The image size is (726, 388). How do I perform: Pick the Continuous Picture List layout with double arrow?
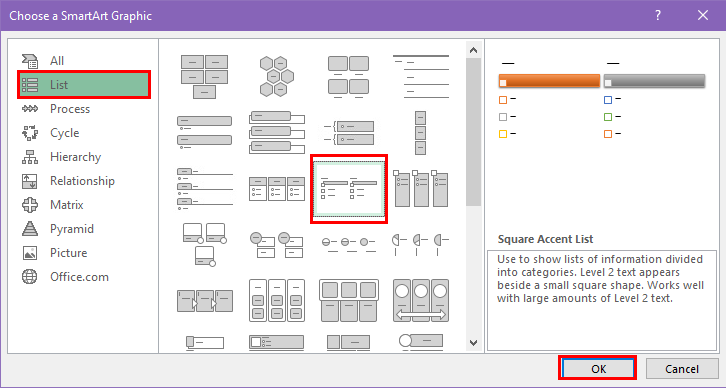point(421,300)
